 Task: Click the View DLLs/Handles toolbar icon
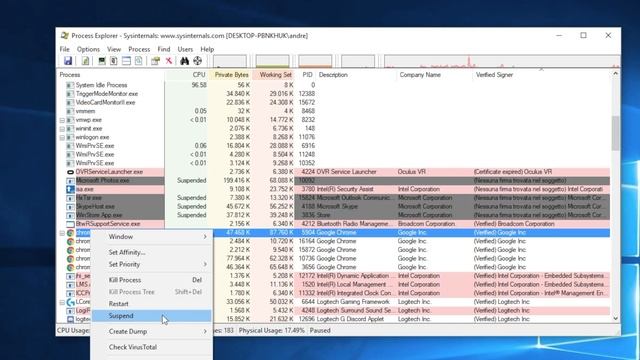(x=139, y=61)
